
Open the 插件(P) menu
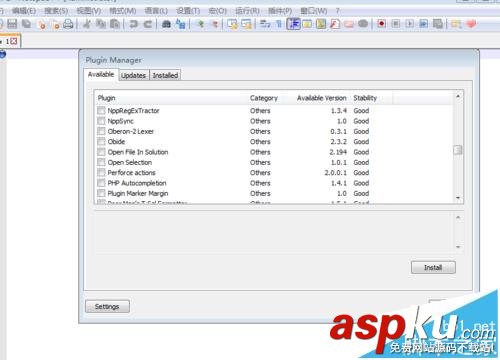tap(280, 11)
